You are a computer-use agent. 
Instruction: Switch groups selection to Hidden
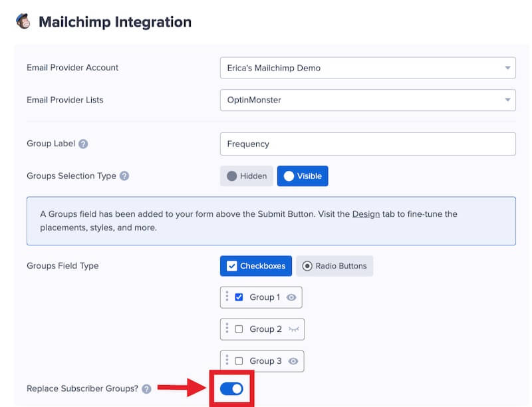pyautogui.click(x=246, y=176)
